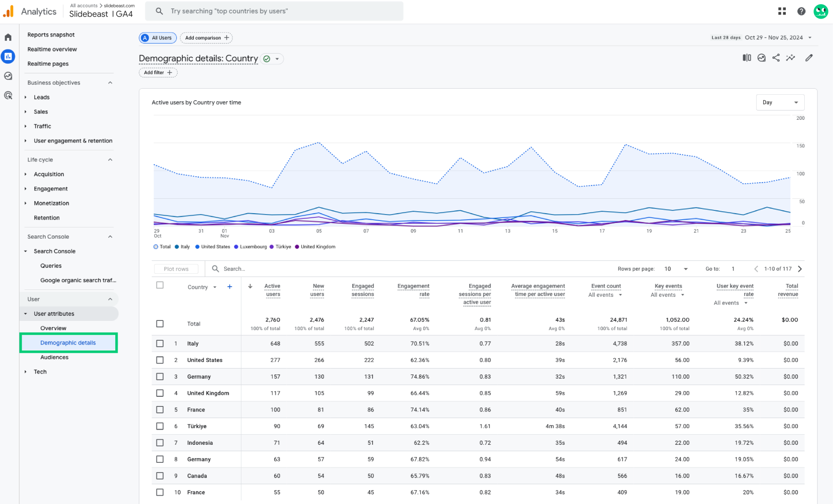Open the Country dimension dropdown
The image size is (833, 504).
click(202, 287)
